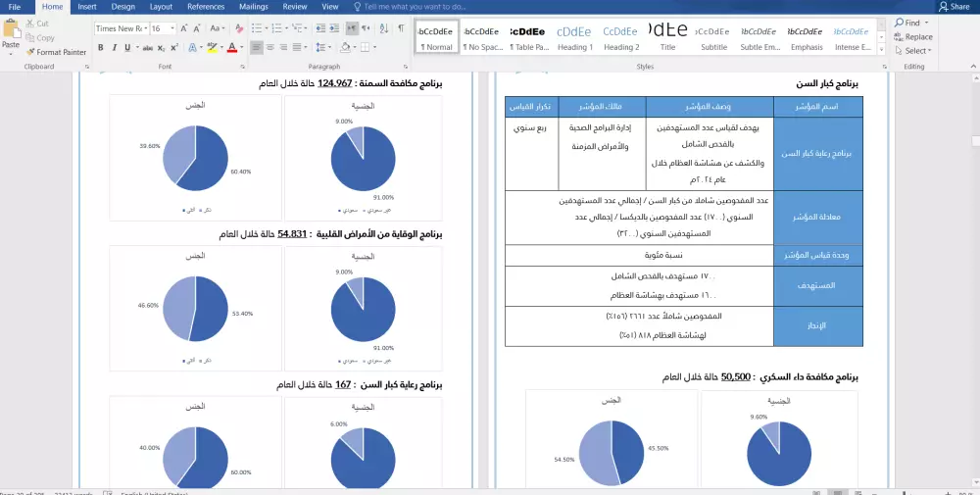980x495 pixels.
Task: Open the font size dropdown
Action: coord(172,28)
